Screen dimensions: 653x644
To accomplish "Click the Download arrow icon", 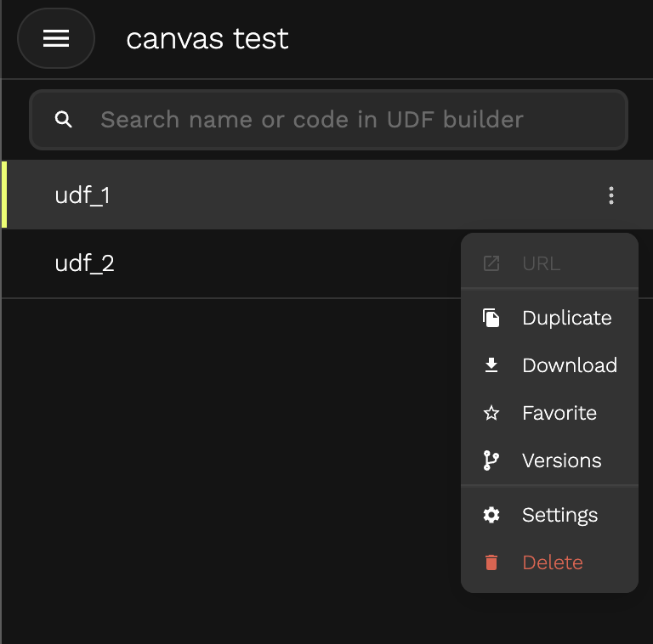I will coord(491,365).
